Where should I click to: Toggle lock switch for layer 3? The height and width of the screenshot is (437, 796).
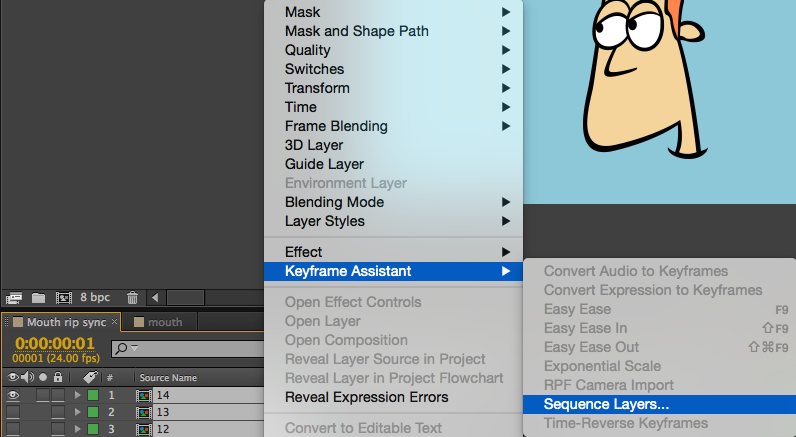[58, 429]
